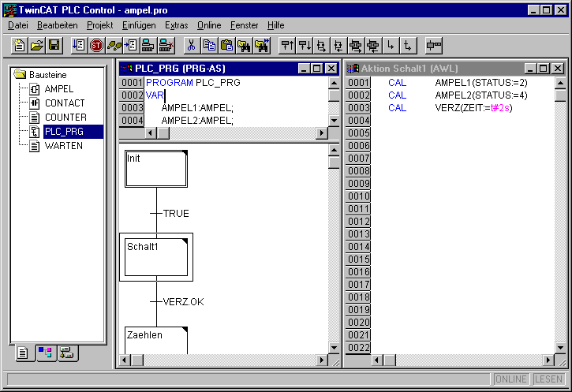Image resolution: width=572 pixels, height=392 pixels.
Task: Insert parallel branch left icon
Action: tap(373, 46)
